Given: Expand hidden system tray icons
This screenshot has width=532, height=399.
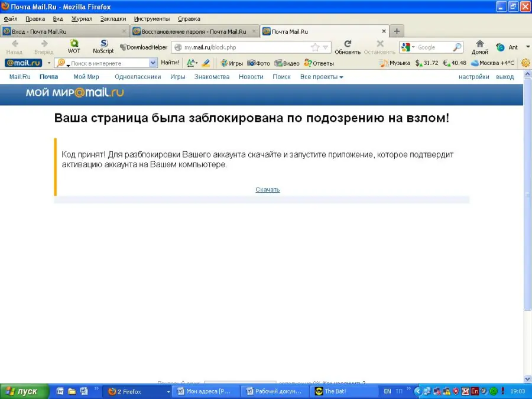Looking at the screenshot, I should click(419, 391).
